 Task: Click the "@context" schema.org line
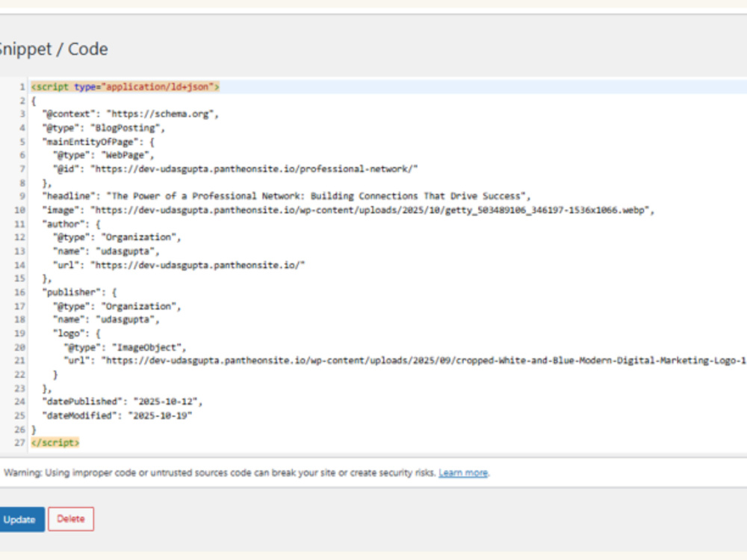click(131, 114)
